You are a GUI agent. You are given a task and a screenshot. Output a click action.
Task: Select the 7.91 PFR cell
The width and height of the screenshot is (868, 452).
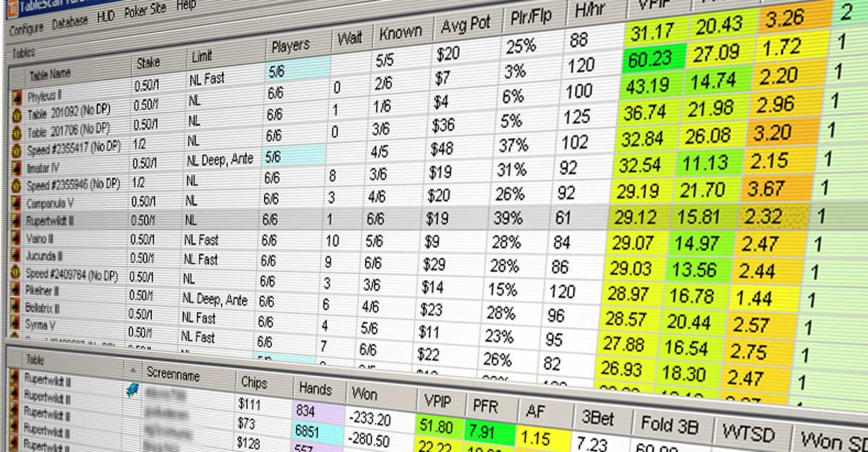(x=490, y=432)
